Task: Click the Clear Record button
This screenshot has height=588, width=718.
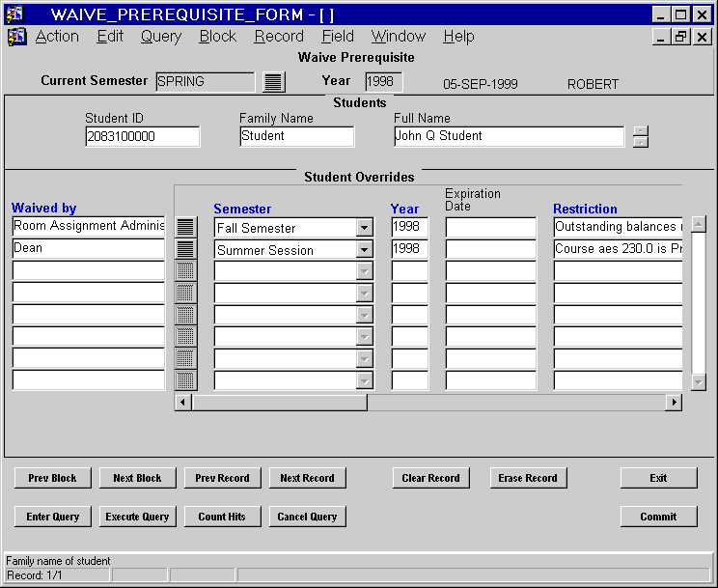Action: point(430,478)
